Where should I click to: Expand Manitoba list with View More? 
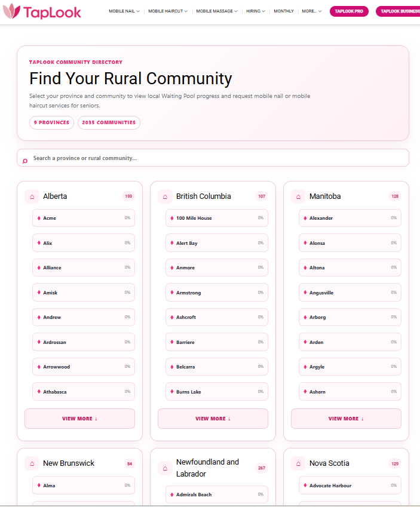(x=346, y=419)
